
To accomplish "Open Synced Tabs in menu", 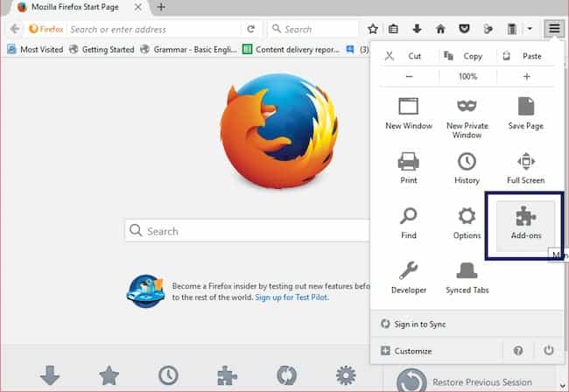I will (467, 277).
